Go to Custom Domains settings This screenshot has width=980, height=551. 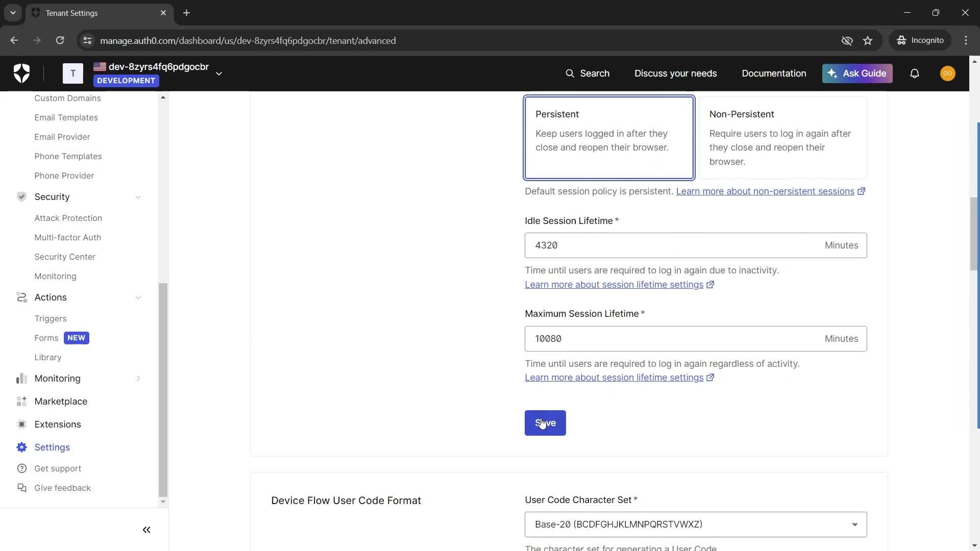pyautogui.click(x=67, y=98)
